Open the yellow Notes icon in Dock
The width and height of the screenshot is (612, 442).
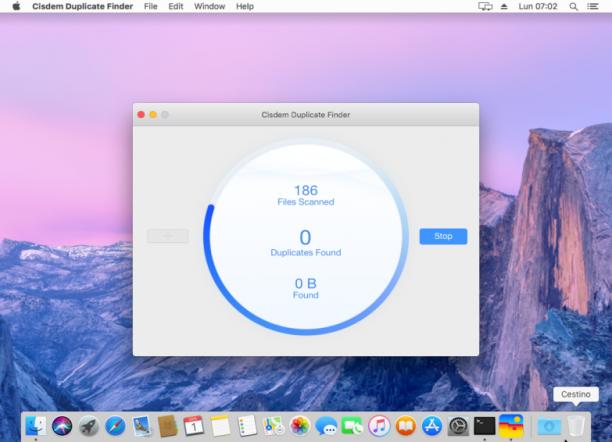pyautogui.click(x=221, y=426)
